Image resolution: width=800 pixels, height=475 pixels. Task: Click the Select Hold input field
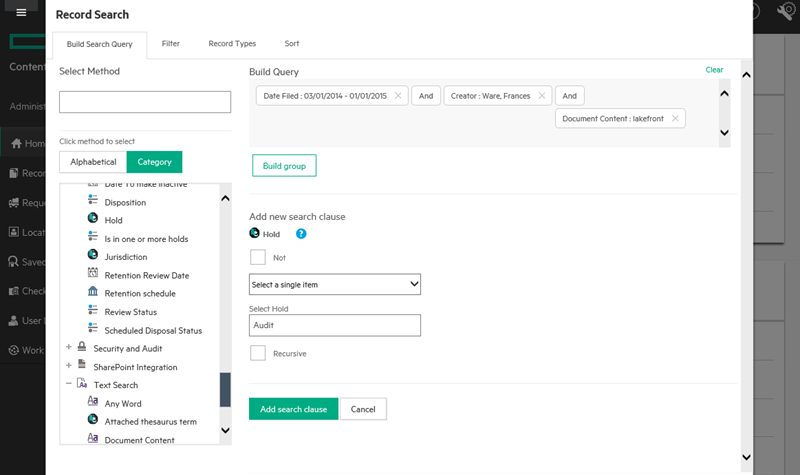[334, 325]
